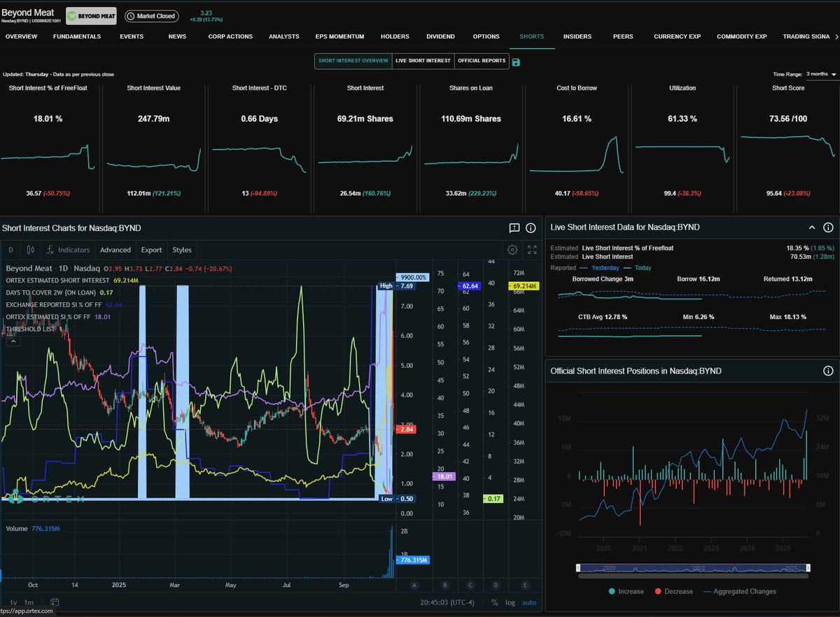This screenshot has width=840, height=617.
Task: Open the Events tab
Action: [132, 36]
